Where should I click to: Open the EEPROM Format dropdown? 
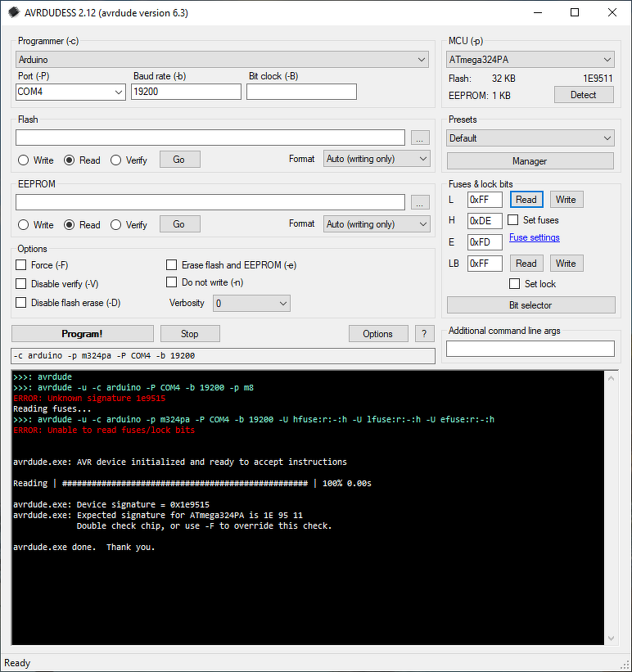point(377,223)
